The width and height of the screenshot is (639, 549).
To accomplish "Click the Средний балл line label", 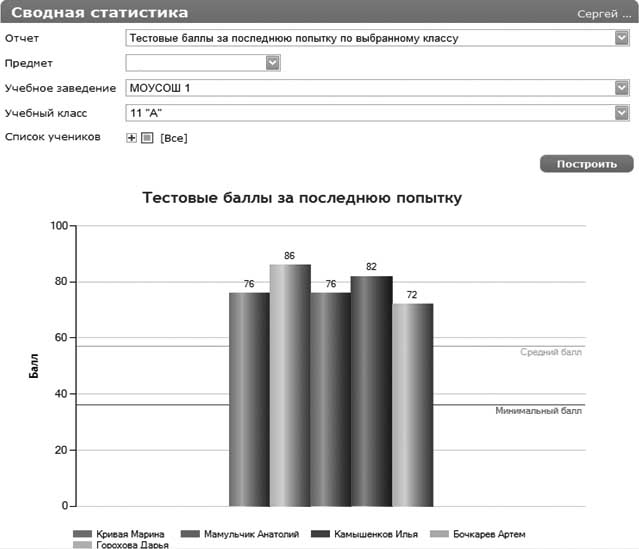I will 551,352.
